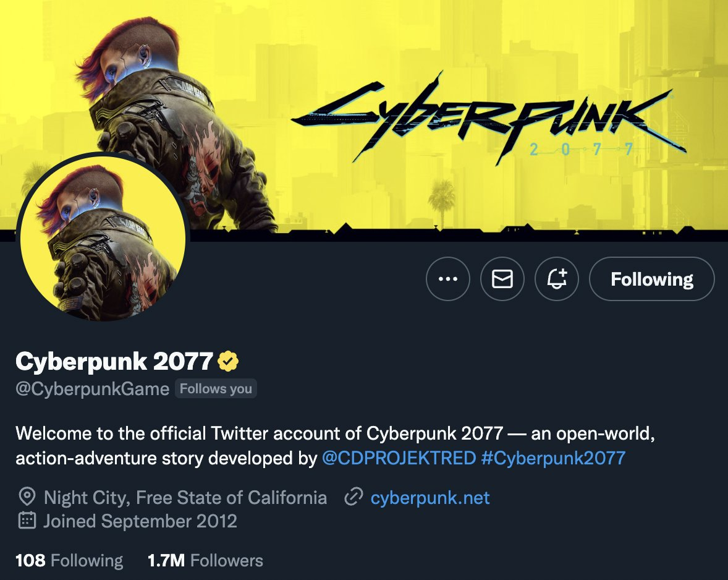The height and width of the screenshot is (580, 728).
Task: Click the @CDPROJEKTRED mention link
Action: 399,458
